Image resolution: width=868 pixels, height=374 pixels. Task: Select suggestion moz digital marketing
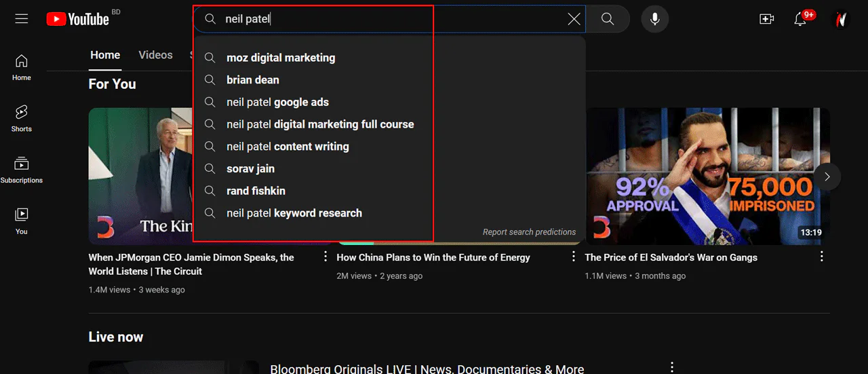click(x=389, y=58)
